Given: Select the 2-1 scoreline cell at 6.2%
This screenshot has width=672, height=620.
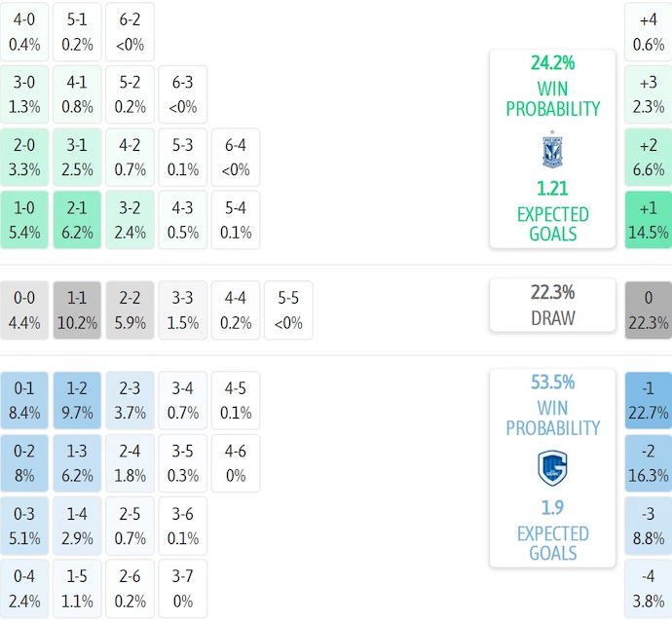Looking at the screenshot, I should click(77, 220).
